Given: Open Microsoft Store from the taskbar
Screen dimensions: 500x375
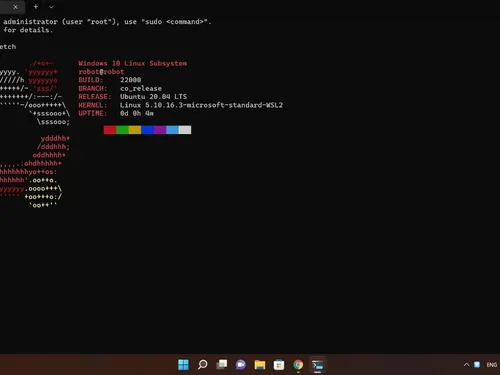Looking at the screenshot, I should point(279,365).
